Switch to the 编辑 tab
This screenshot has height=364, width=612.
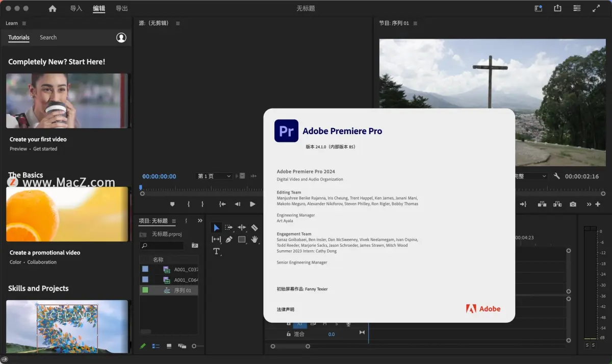[99, 8]
